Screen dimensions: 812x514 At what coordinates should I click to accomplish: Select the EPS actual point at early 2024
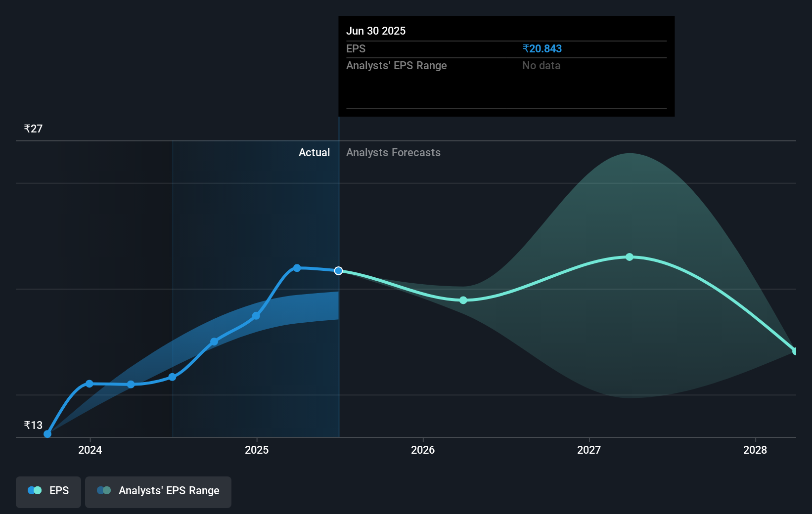click(90, 384)
